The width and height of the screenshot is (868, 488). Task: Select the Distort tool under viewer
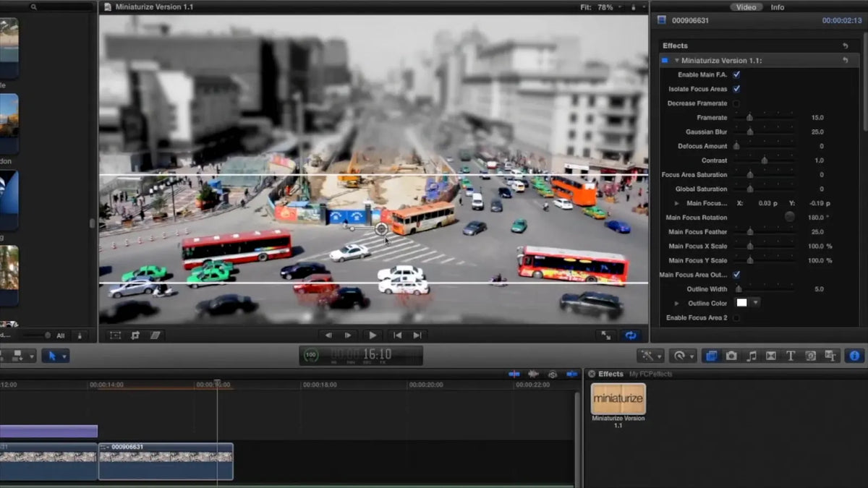[x=155, y=335]
